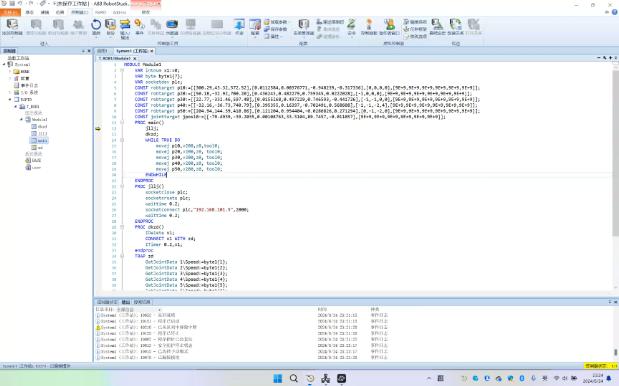This screenshot has height=386, width=619.
Task: Close the T_ROB1/Module1 editor tab
Action: tap(135, 58)
